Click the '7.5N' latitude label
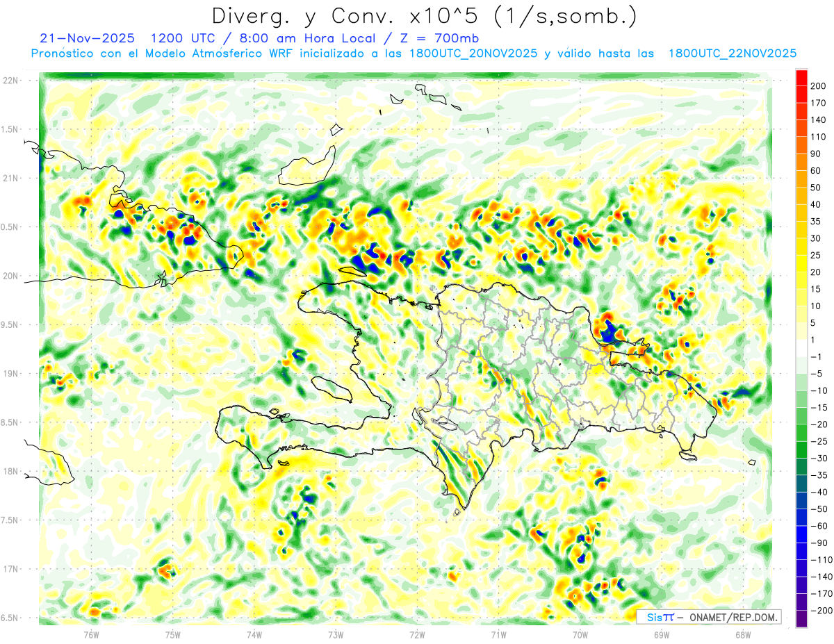Viewport: 834px width, 644px height. [x=11, y=520]
